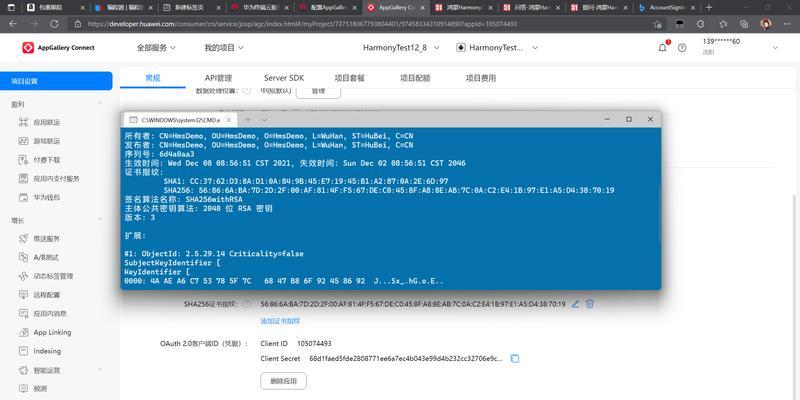Edit the SHA256 fingerprint with pencil icon
The image size is (800, 400).
(x=575, y=304)
